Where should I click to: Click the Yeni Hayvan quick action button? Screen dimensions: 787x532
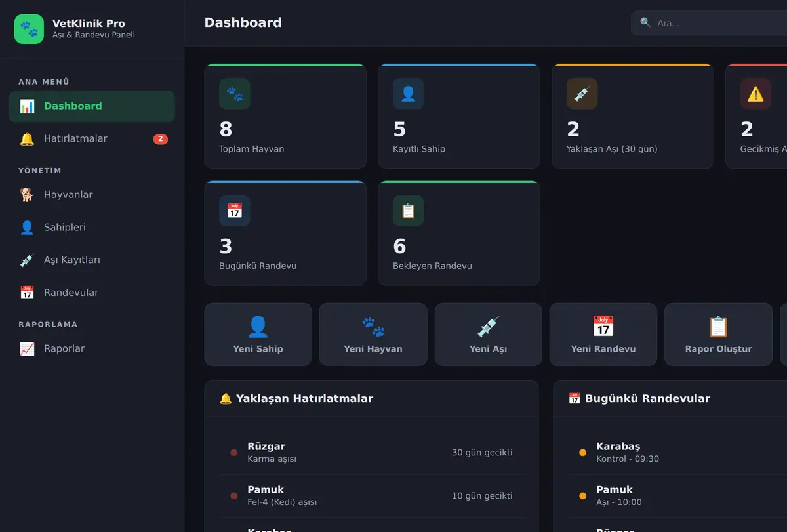tap(373, 335)
